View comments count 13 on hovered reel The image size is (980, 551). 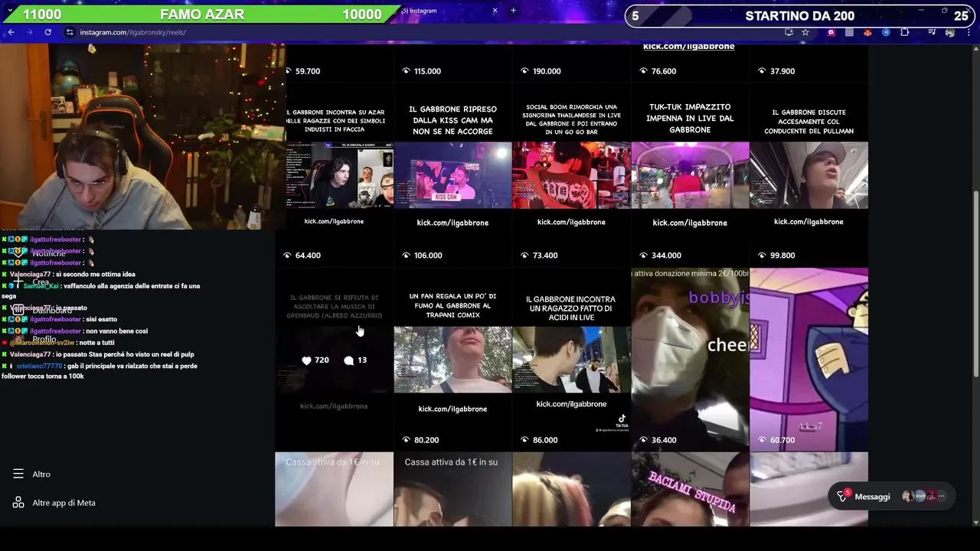point(355,360)
